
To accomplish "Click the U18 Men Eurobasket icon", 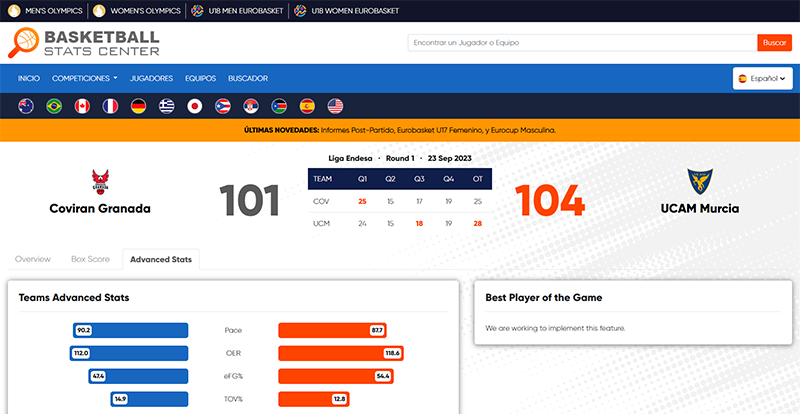I will coord(197,11).
